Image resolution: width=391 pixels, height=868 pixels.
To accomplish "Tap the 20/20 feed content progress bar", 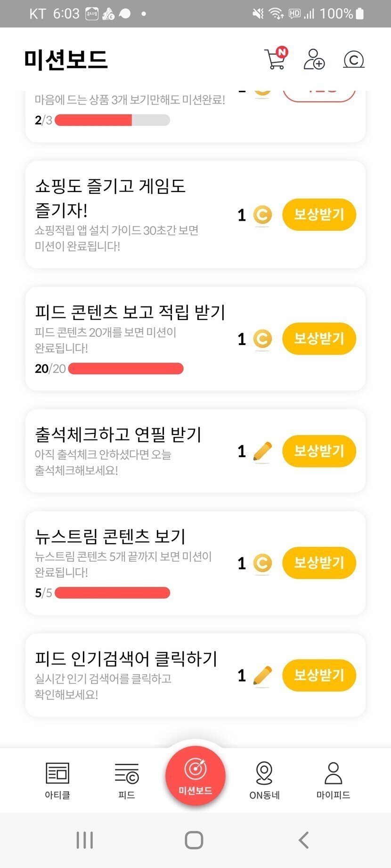I will pos(125,369).
